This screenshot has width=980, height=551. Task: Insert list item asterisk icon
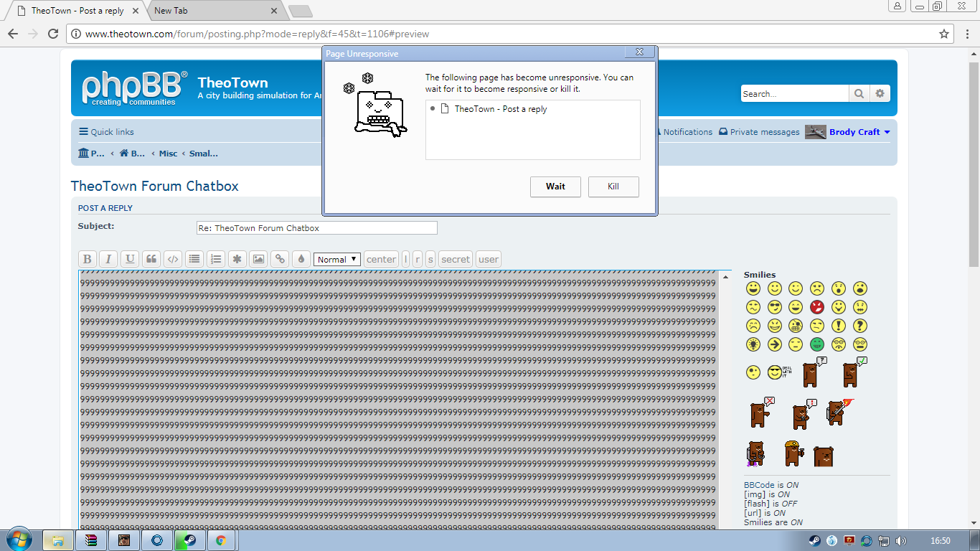click(237, 259)
